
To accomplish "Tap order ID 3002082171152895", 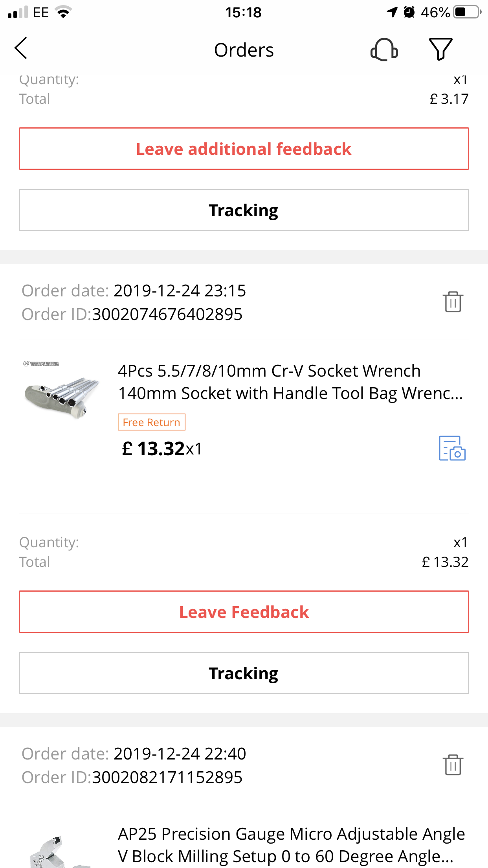I will (167, 777).
